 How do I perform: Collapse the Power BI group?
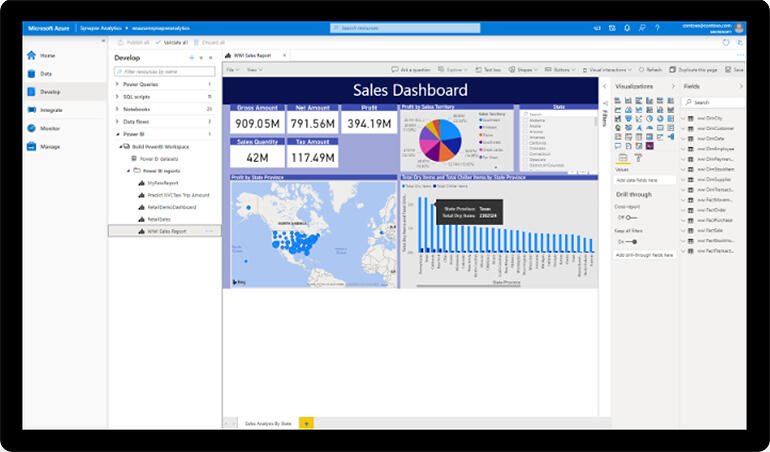pyautogui.click(x=117, y=134)
